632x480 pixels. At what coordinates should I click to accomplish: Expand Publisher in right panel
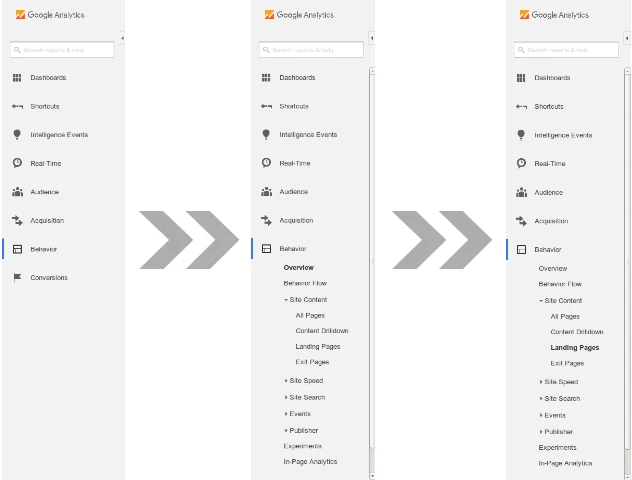point(541,432)
